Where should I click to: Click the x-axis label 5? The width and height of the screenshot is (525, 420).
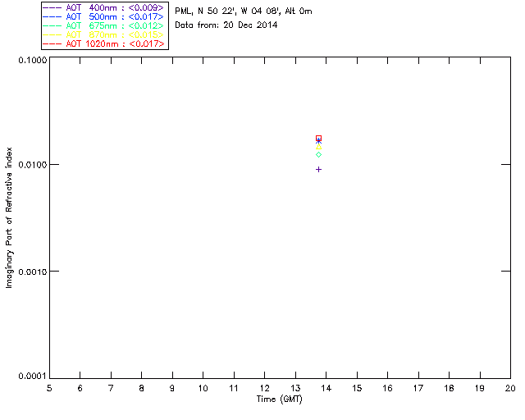(x=49, y=388)
